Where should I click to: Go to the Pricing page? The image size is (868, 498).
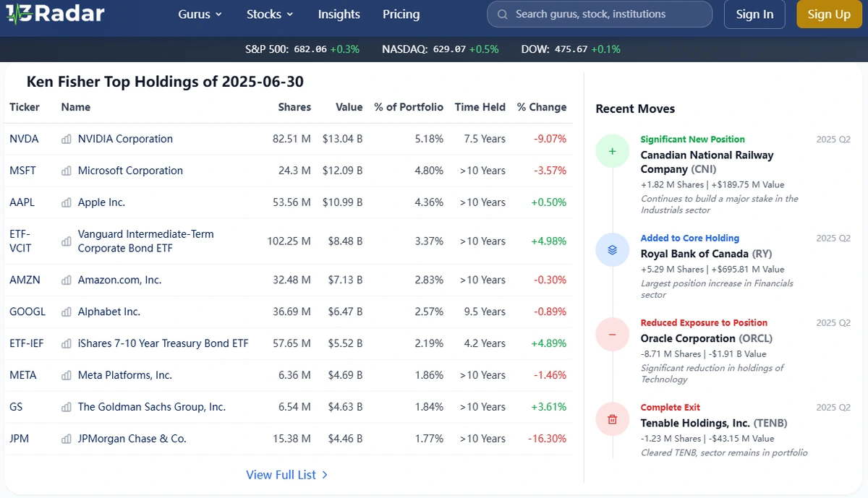pos(401,14)
